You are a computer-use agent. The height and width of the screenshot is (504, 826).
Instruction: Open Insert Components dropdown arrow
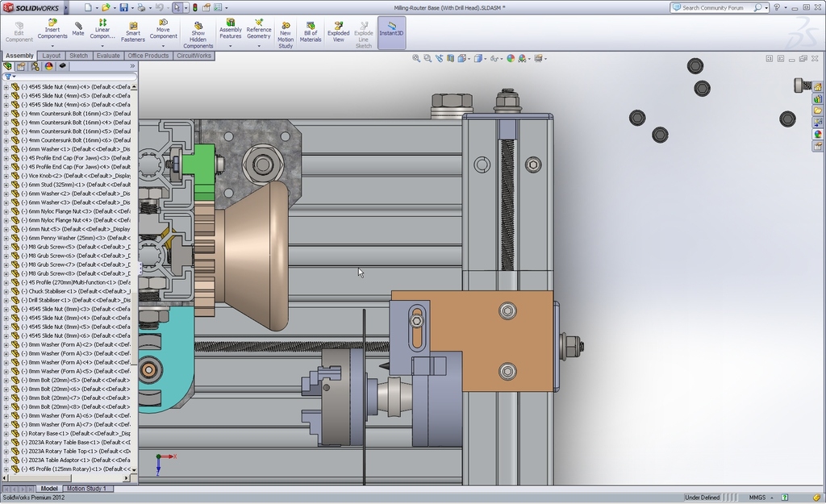pyautogui.click(x=52, y=46)
